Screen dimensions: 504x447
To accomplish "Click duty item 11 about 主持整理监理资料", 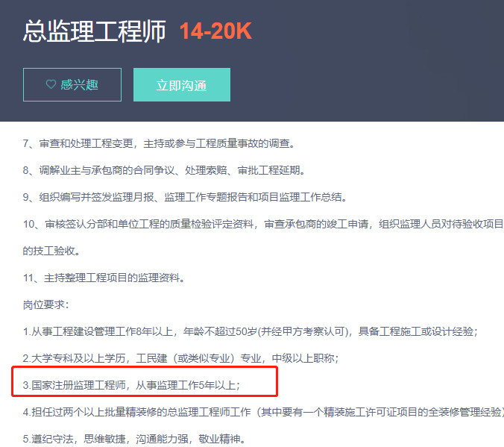I will point(103,278).
